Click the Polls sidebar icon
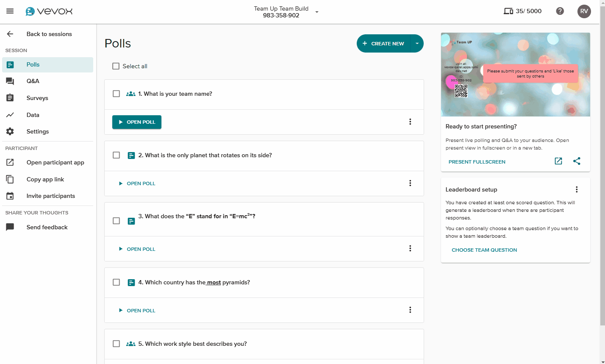 [10, 65]
